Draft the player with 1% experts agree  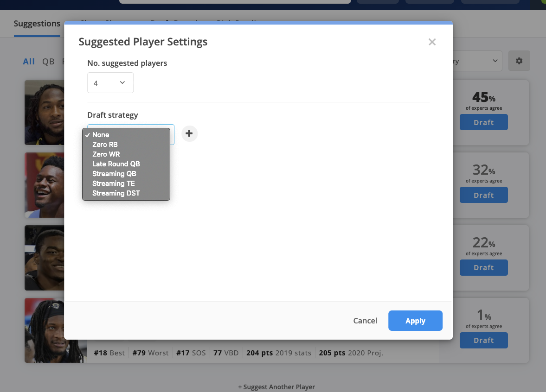coord(484,341)
